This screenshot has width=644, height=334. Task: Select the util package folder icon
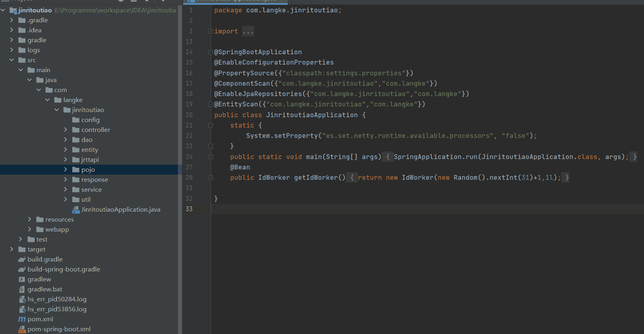[76, 200]
